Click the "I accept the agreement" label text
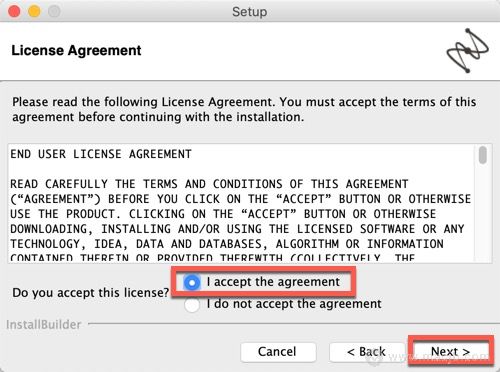This screenshot has width=500, height=372. (x=273, y=282)
